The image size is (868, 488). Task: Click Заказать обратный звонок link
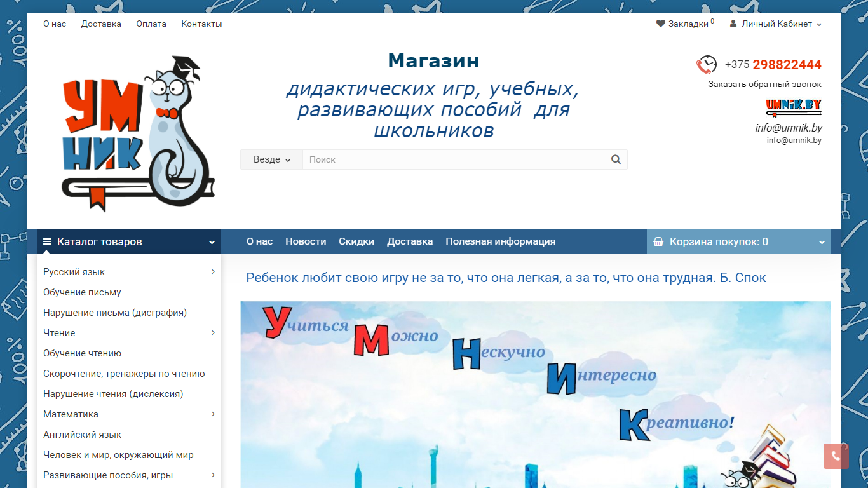765,85
